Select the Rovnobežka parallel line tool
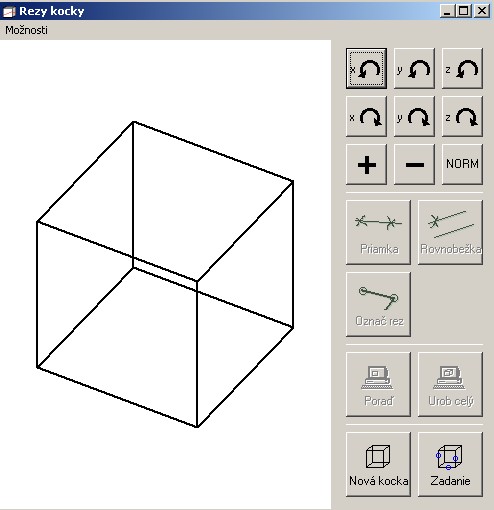Image resolution: width=494 pixels, height=510 pixels. point(450,232)
